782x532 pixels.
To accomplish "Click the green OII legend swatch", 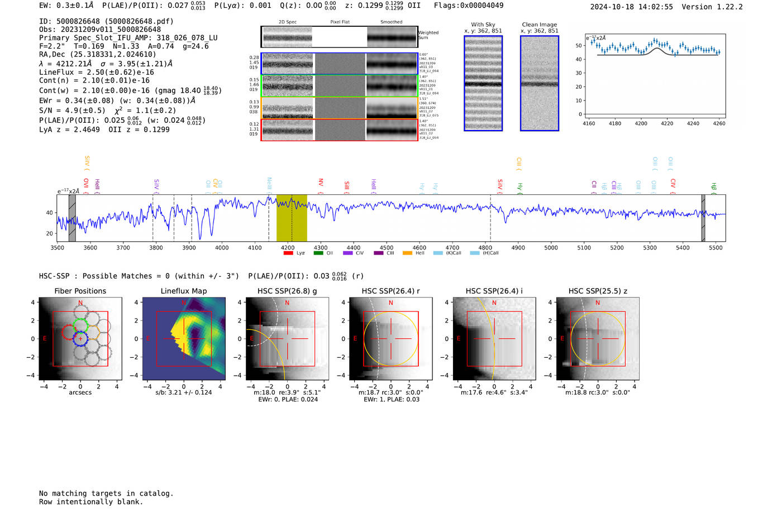I will (318, 253).
